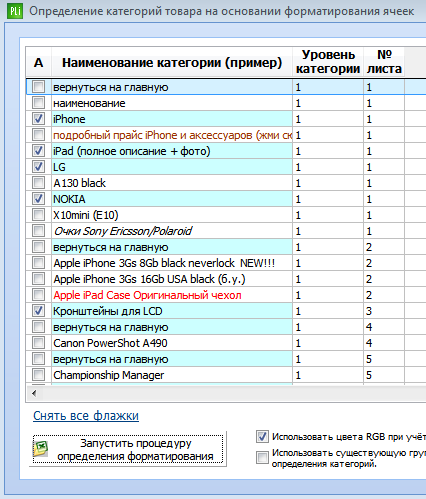The width and height of the screenshot is (426, 499).
Task: Uncheck the LG category checkbox
Action: coord(38,167)
